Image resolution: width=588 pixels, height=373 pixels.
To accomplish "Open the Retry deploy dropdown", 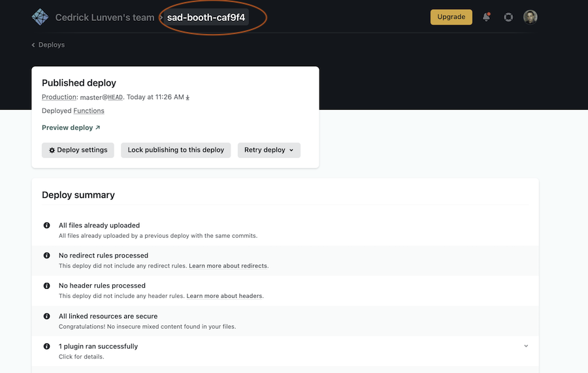I will click(x=269, y=150).
